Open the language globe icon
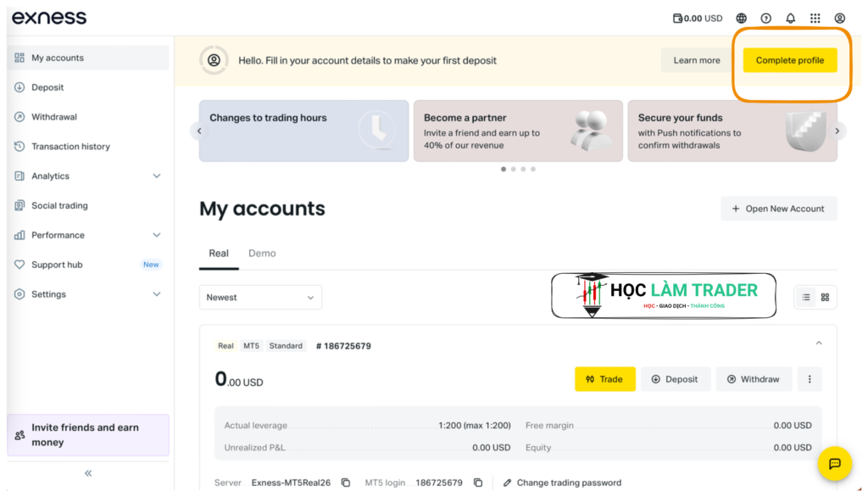The image size is (868, 497). (x=741, y=19)
